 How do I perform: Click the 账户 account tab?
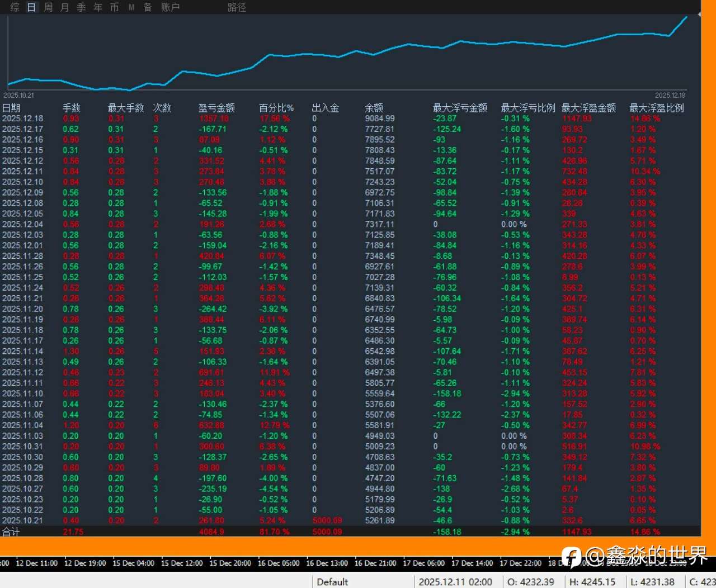170,7
